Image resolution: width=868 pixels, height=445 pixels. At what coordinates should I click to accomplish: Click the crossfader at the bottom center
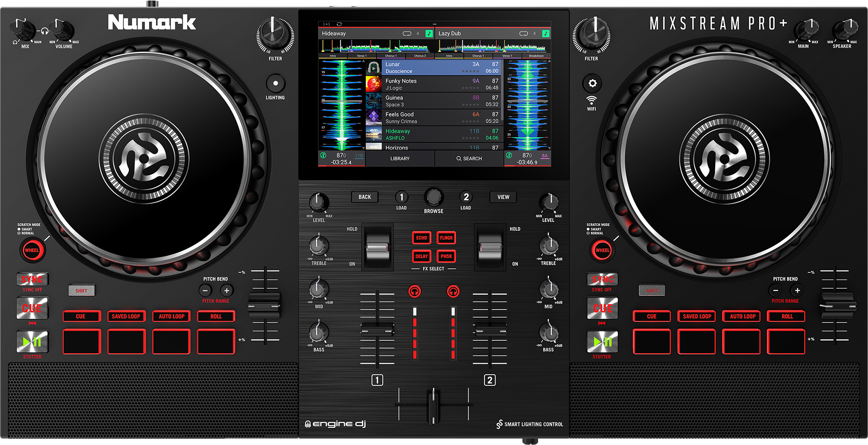[433, 404]
